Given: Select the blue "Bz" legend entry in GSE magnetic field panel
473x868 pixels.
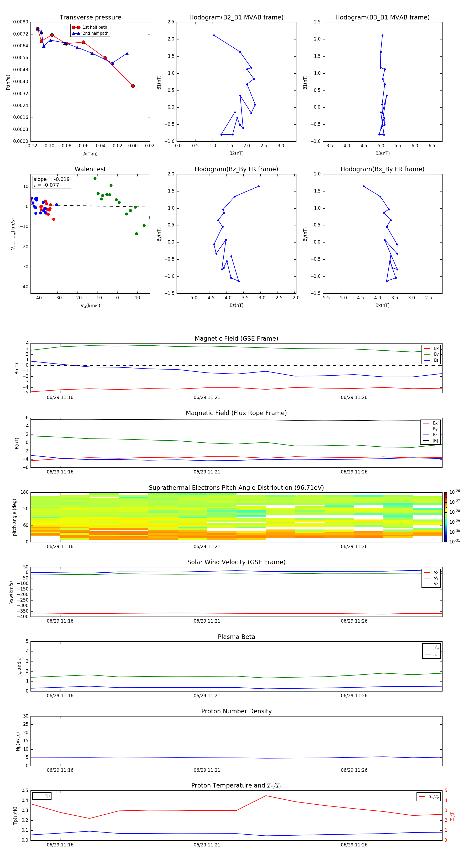Looking at the screenshot, I should pos(431,360).
